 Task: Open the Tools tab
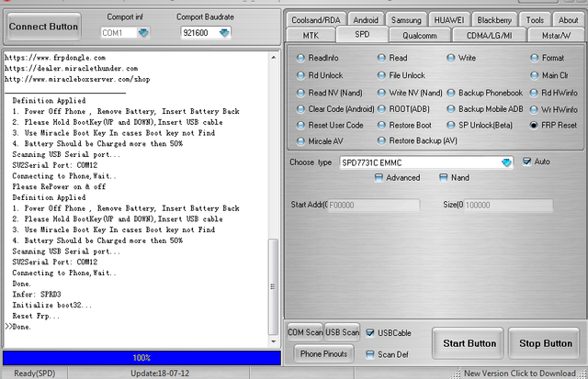click(535, 20)
